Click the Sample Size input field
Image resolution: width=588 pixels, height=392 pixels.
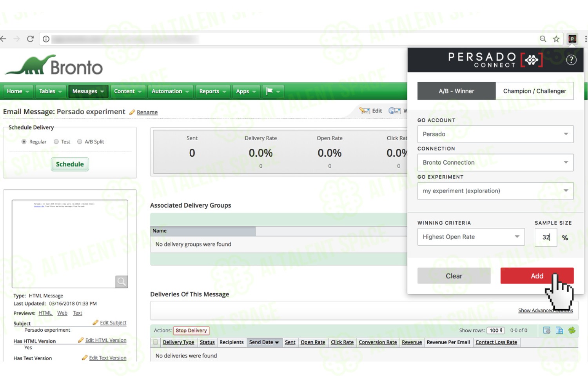pyautogui.click(x=546, y=237)
